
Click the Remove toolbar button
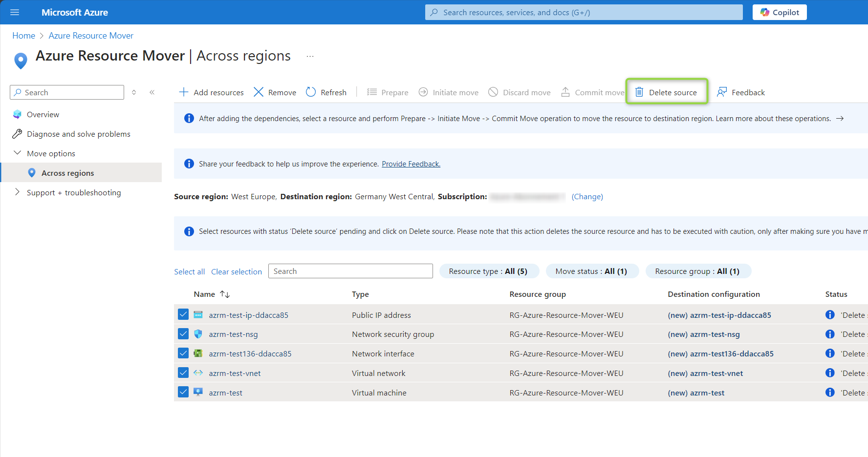[275, 92]
